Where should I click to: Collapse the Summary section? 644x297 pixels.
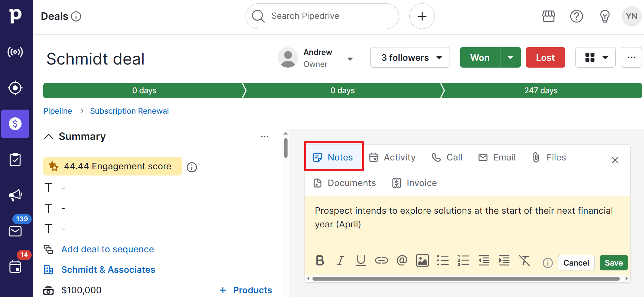coord(49,137)
